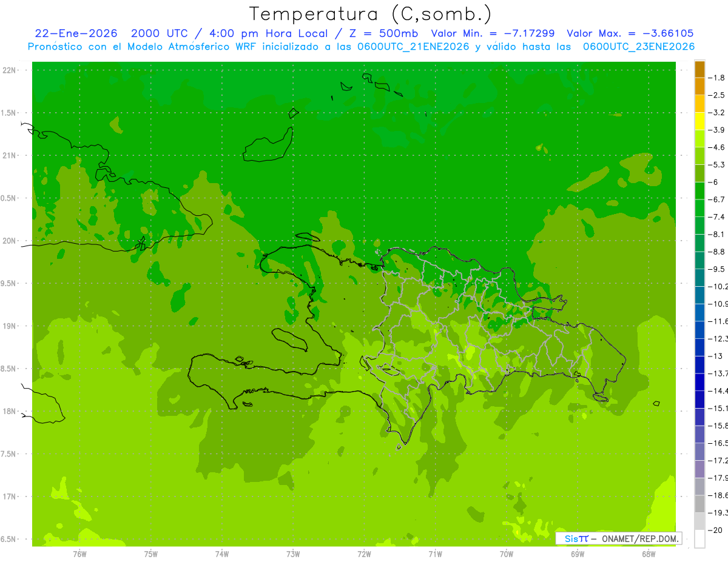Click the title Temperatura (C,somb.)
Viewport: 728px width, 562px height.
click(x=370, y=14)
